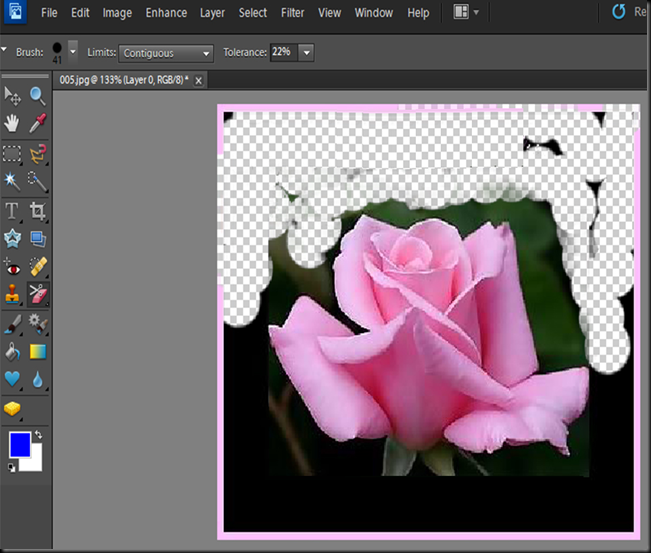Select the Crop tool
The width and height of the screenshot is (651, 553).
click(37, 211)
